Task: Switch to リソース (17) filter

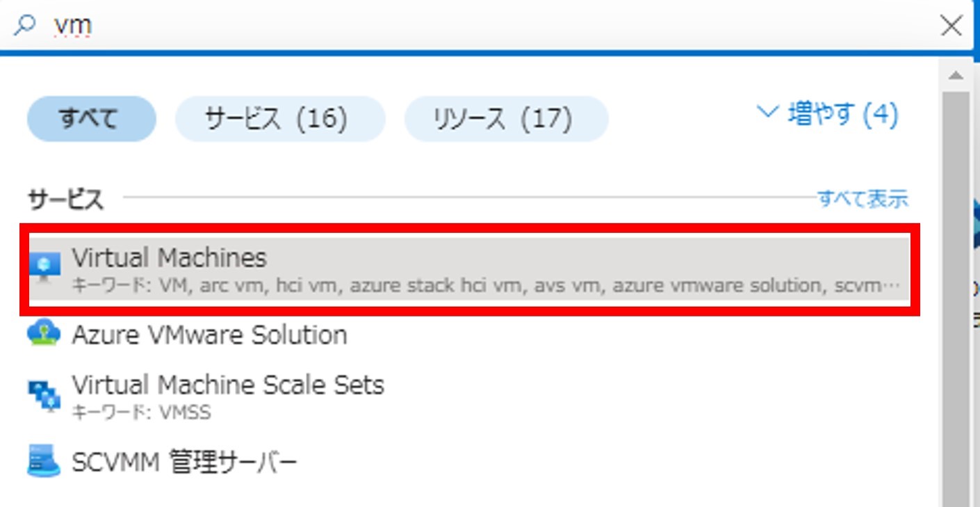Action: coord(506,119)
